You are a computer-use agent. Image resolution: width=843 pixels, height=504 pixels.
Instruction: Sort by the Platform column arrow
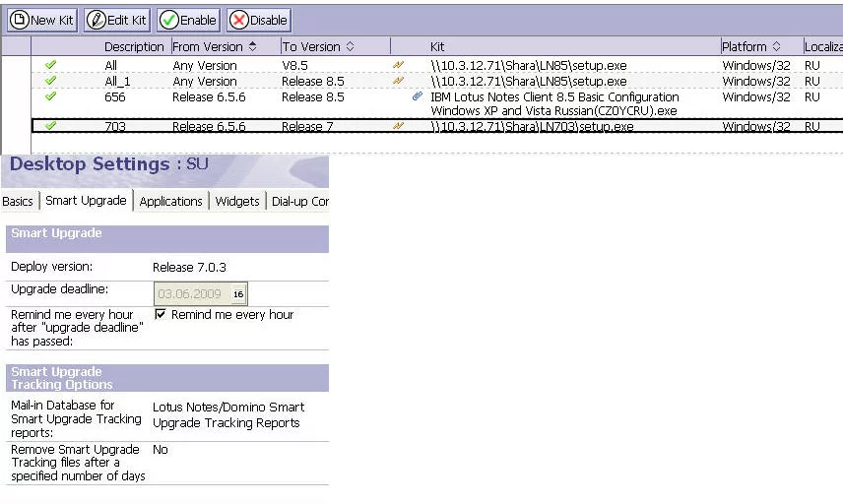point(776,46)
